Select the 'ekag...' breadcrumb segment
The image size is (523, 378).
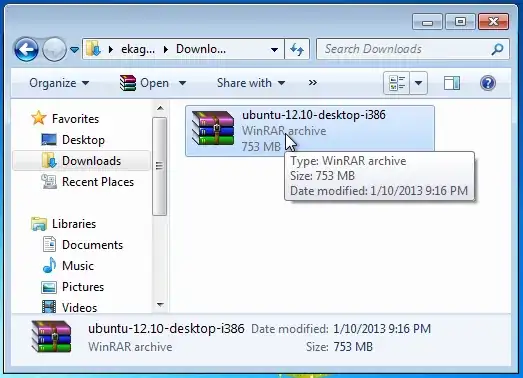[138, 49]
